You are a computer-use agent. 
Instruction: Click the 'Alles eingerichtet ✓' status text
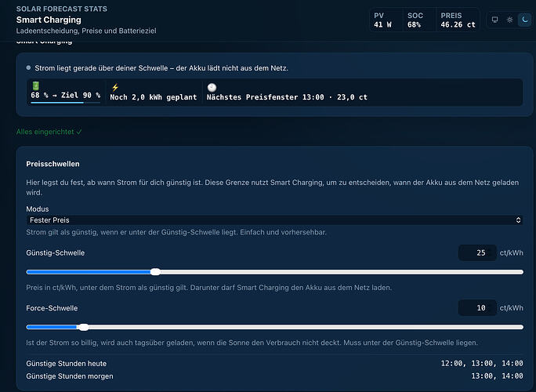coord(49,132)
